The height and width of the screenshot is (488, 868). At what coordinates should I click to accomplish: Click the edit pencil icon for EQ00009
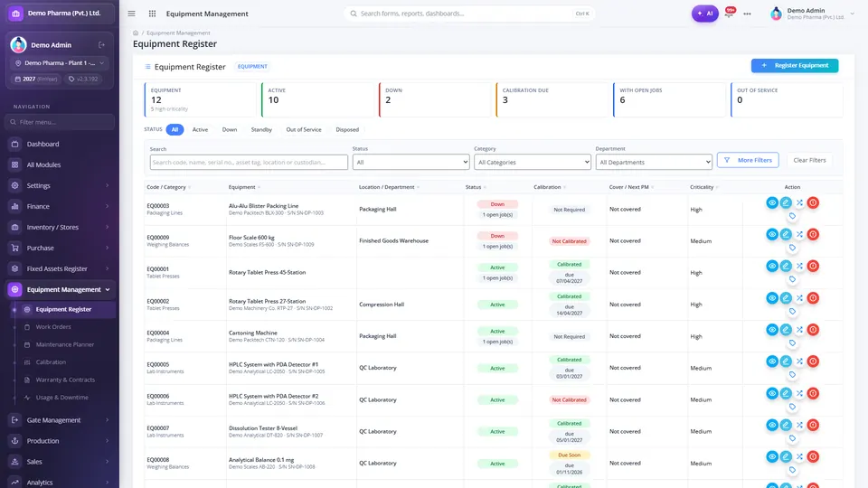pyautogui.click(x=786, y=234)
